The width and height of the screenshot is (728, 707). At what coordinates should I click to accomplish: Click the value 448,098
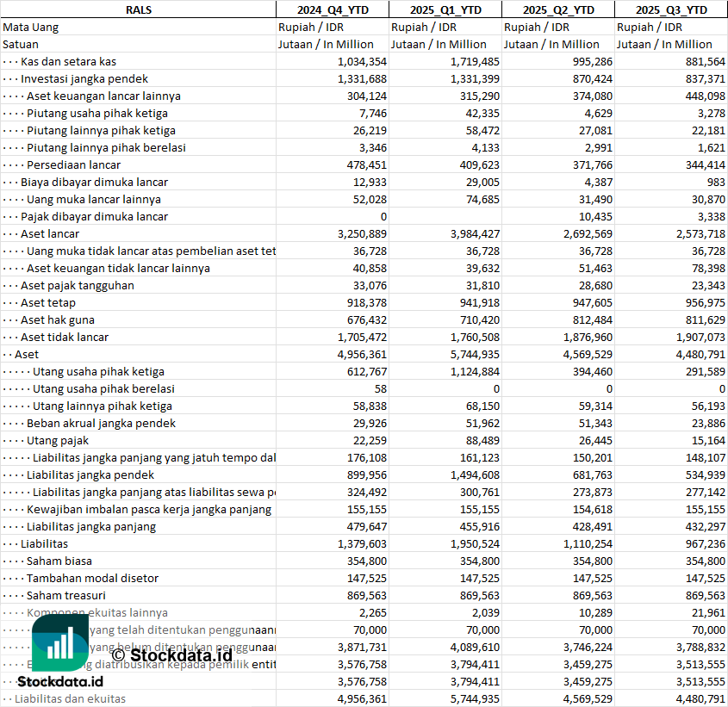pos(706,96)
